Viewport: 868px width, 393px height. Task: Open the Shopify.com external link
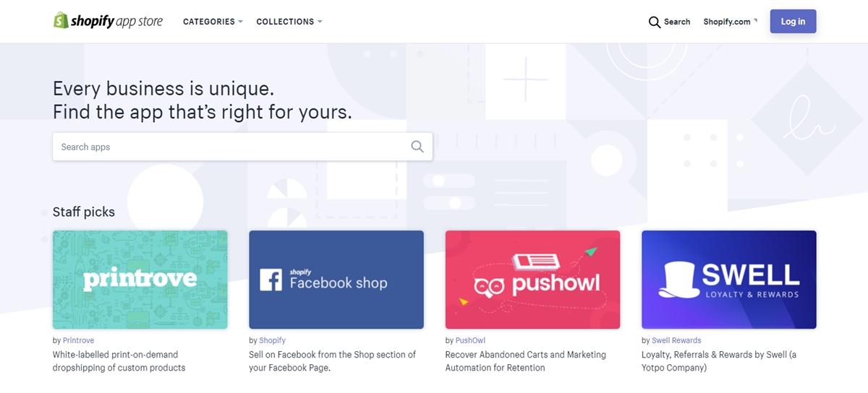730,22
